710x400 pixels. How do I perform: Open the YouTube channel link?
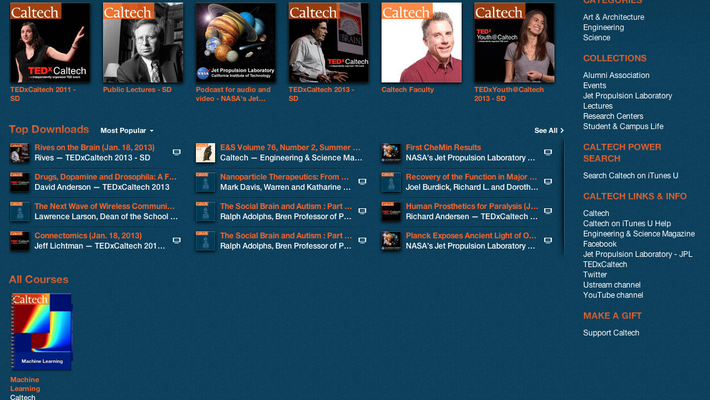coord(613,295)
